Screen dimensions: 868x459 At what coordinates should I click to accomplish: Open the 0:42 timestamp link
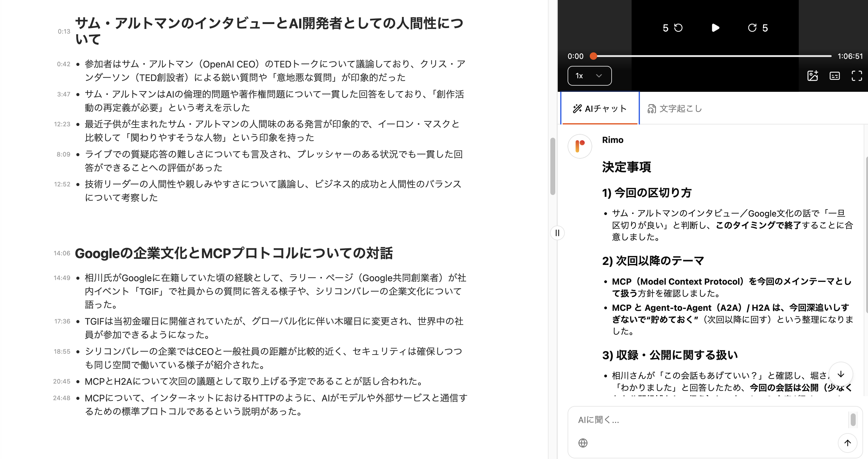(64, 64)
